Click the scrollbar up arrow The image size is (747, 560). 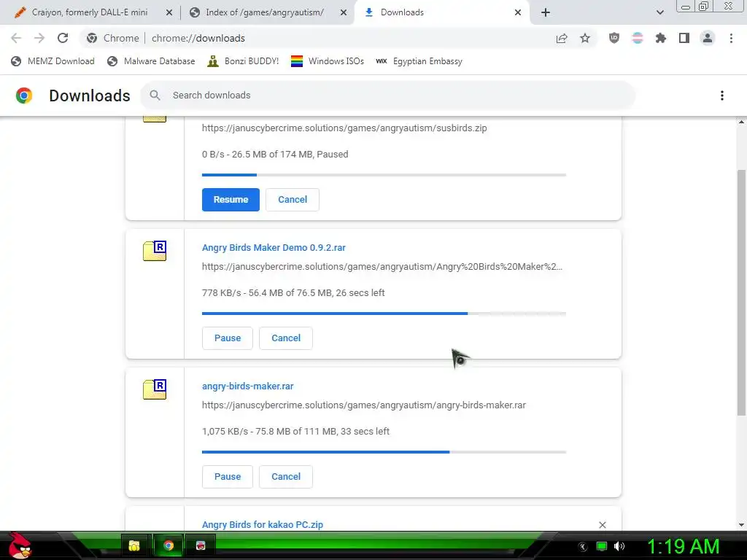(741, 122)
